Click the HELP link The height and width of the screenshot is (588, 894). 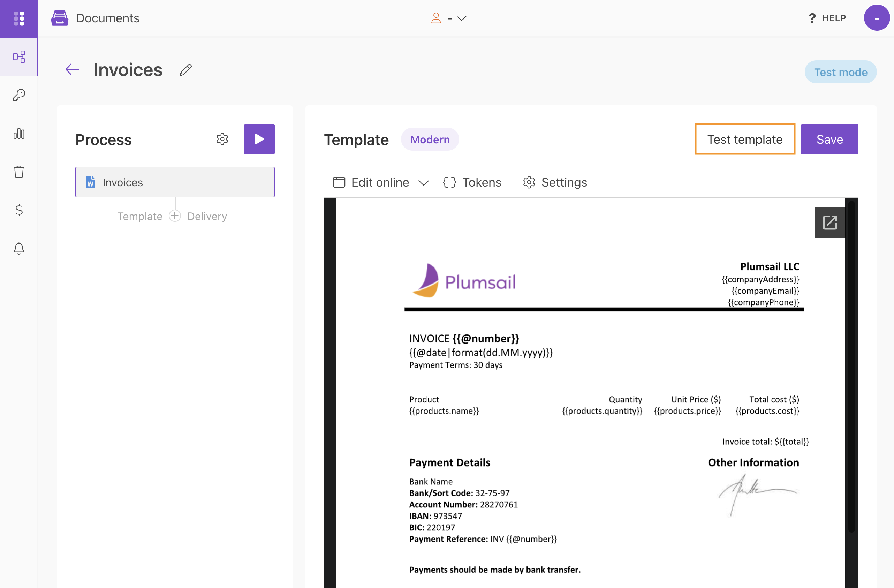827,18
